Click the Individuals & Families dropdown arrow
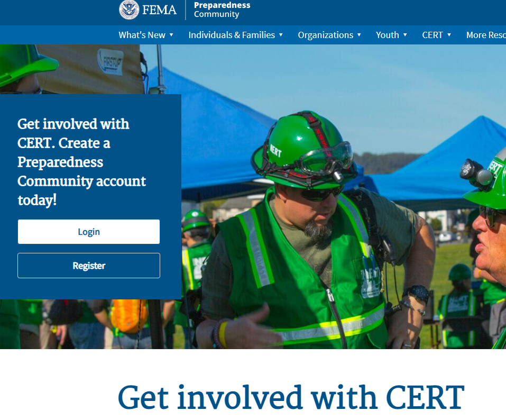 point(281,35)
